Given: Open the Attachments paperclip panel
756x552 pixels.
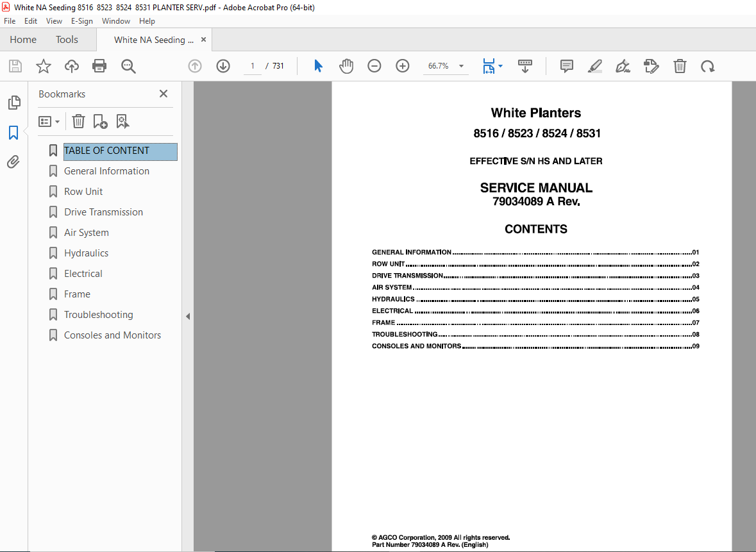Looking at the screenshot, I should pyautogui.click(x=13, y=162).
